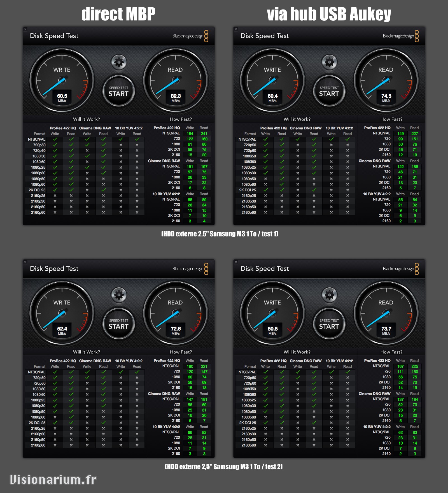
Task: Click the caption ending in 'test 1)'
Action: [220, 234]
